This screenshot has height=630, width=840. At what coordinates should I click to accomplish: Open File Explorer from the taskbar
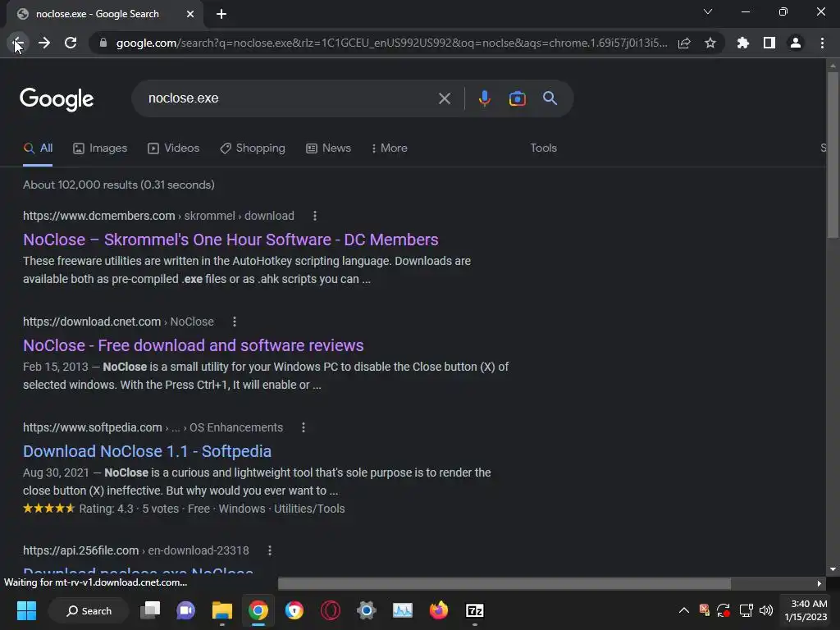pyautogui.click(x=221, y=610)
